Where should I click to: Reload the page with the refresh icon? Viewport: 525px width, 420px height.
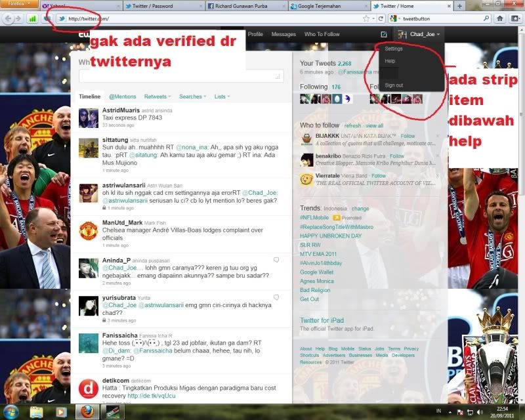(x=381, y=19)
